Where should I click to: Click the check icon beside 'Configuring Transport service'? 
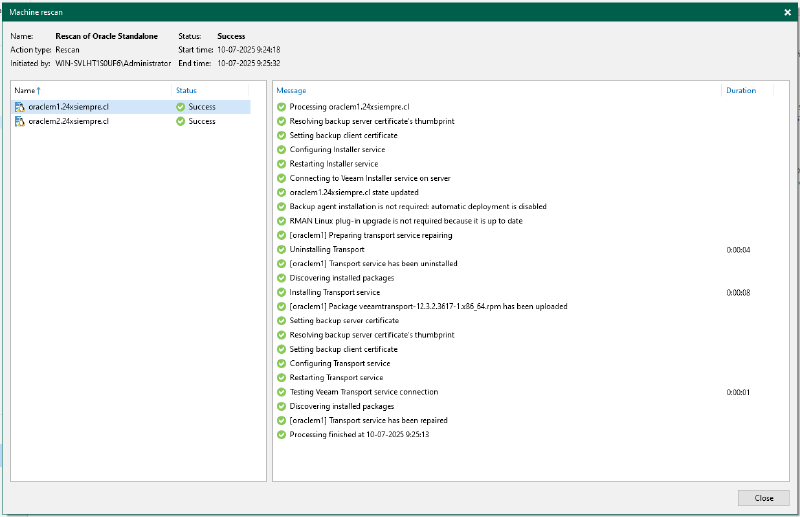(281, 363)
